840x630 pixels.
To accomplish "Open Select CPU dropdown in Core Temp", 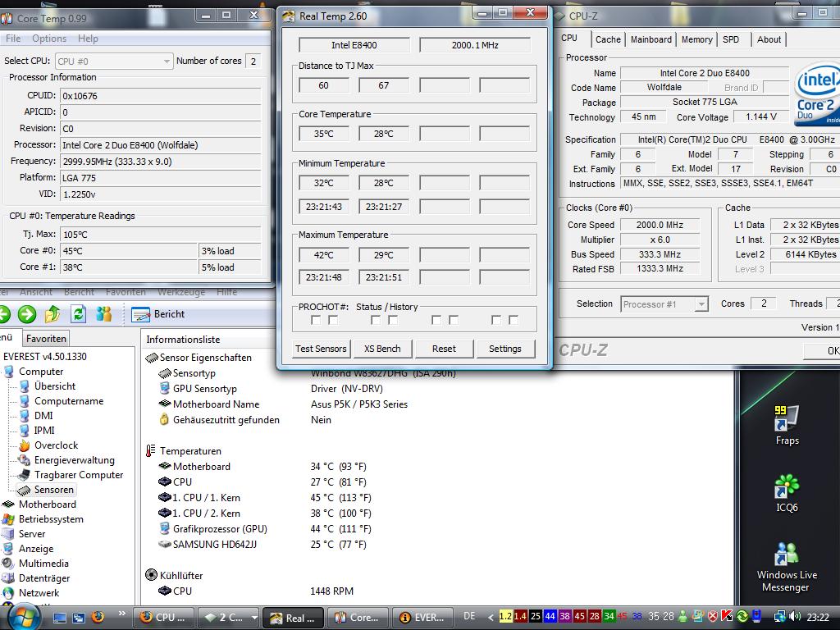I will pyautogui.click(x=113, y=61).
